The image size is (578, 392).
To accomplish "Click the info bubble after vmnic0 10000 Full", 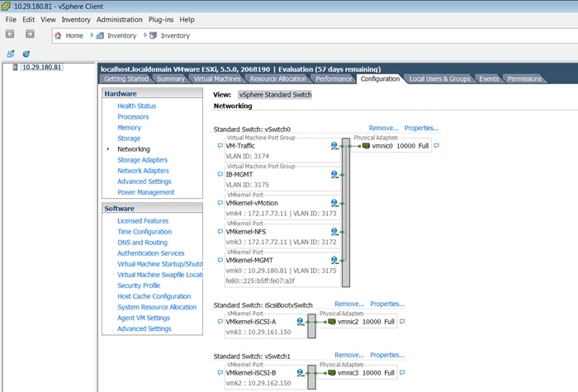I will (437, 146).
